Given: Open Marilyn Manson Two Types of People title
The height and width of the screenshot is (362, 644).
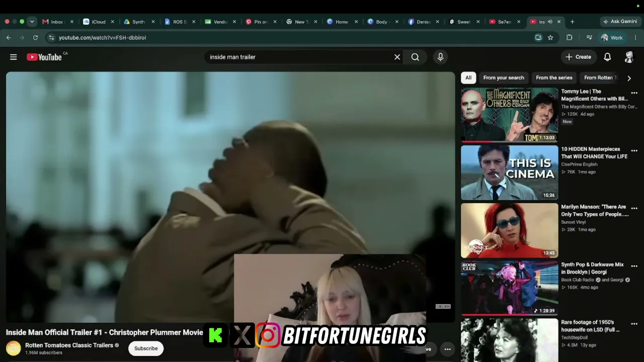Looking at the screenshot, I should pos(595,210).
